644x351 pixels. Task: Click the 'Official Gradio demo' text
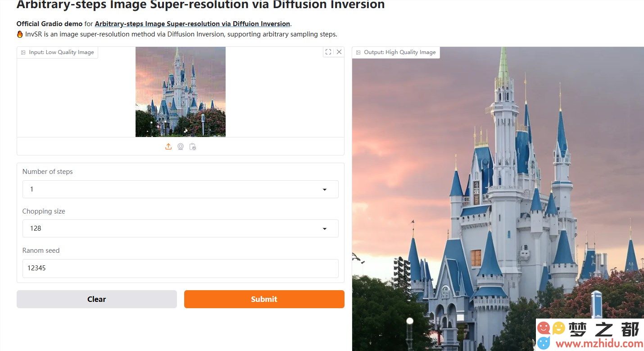point(50,24)
